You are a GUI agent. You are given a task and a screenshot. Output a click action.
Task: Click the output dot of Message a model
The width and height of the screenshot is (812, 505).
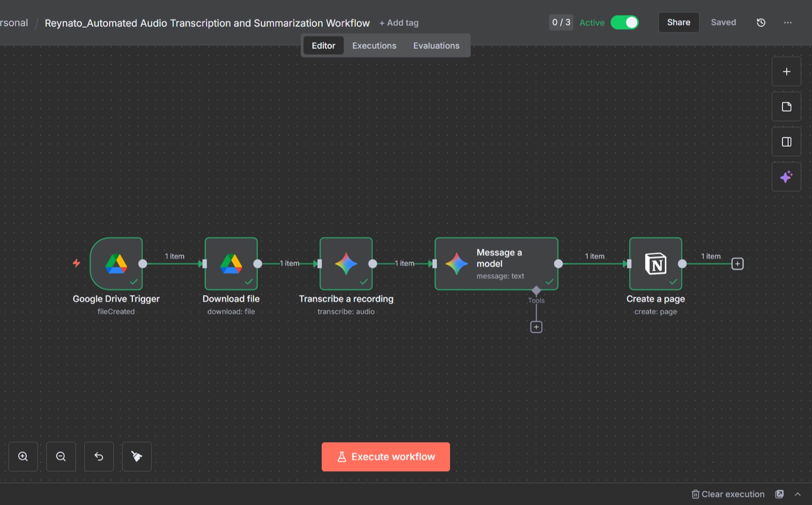(x=558, y=264)
